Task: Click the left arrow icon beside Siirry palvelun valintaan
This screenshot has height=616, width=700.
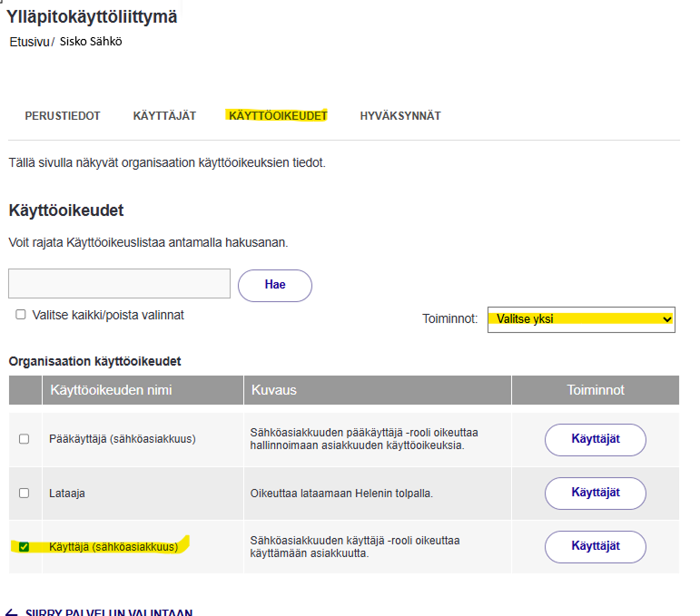Action: pyautogui.click(x=11, y=612)
